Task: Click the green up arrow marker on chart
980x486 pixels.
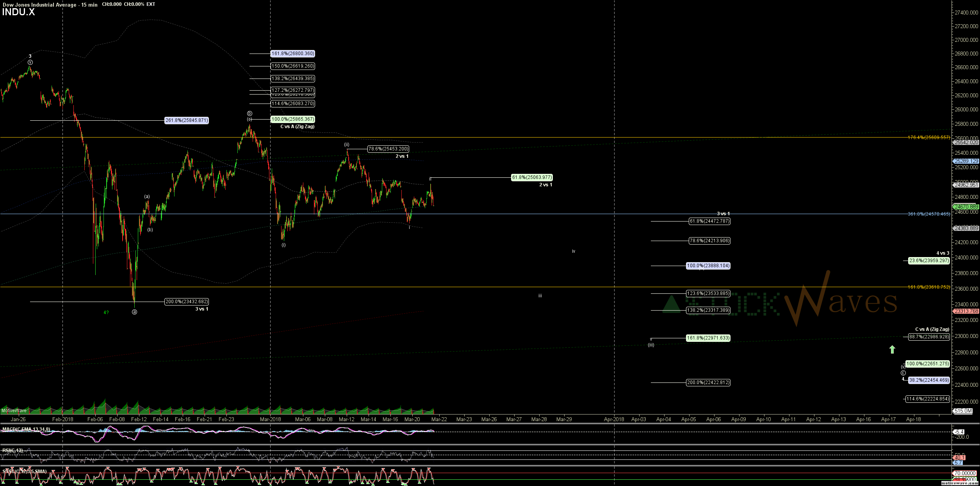Action: (x=892, y=349)
